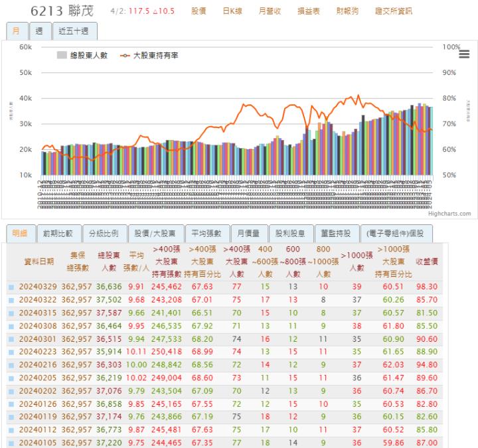Click the blue marker beside 20240308 row
Screen dimensions: 478x448
(x=11, y=326)
